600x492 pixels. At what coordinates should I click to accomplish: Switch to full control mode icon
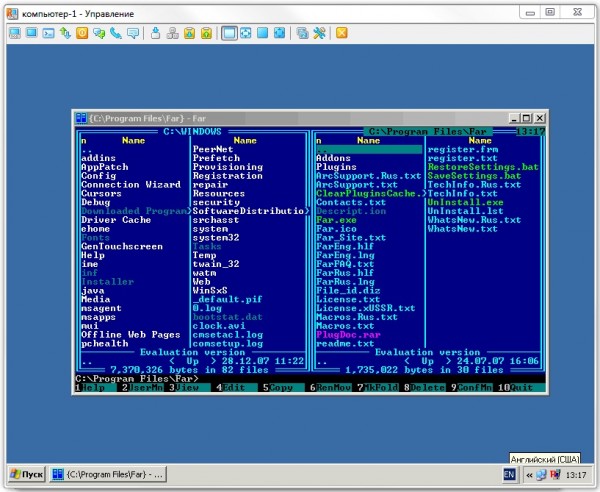pos(15,33)
